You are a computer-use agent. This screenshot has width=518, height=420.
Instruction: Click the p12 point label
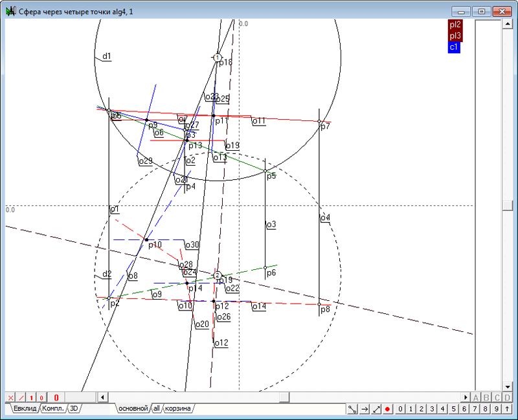pyautogui.click(x=221, y=306)
